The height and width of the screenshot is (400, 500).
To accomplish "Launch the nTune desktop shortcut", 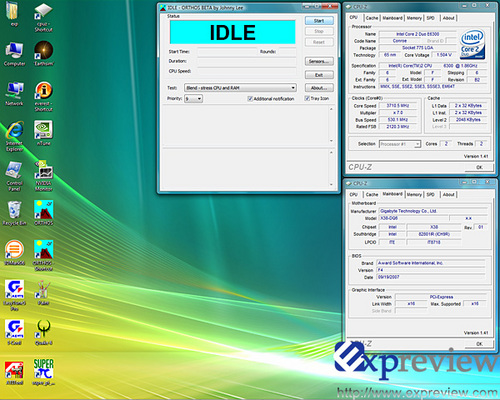I will coord(43,133).
